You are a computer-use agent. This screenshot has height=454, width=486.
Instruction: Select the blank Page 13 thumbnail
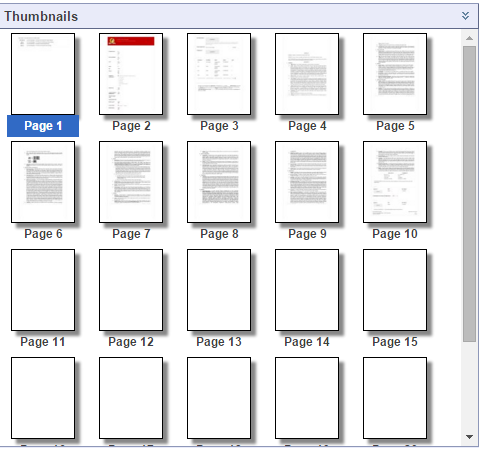(x=219, y=290)
